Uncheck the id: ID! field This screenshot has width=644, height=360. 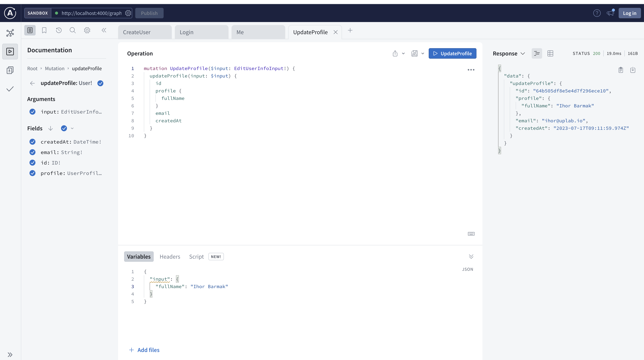pyautogui.click(x=32, y=163)
